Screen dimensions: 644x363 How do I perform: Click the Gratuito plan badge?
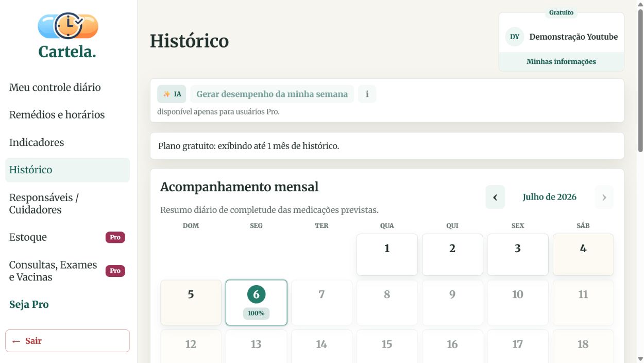click(561, 13)
